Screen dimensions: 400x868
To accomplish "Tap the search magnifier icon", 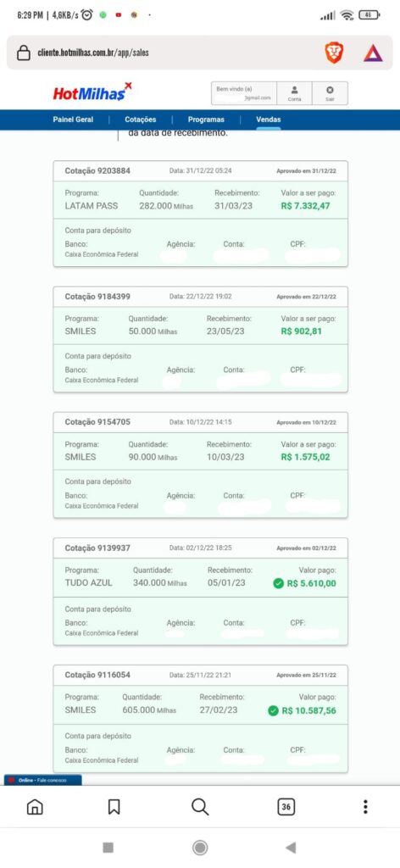I will [200, 807].
